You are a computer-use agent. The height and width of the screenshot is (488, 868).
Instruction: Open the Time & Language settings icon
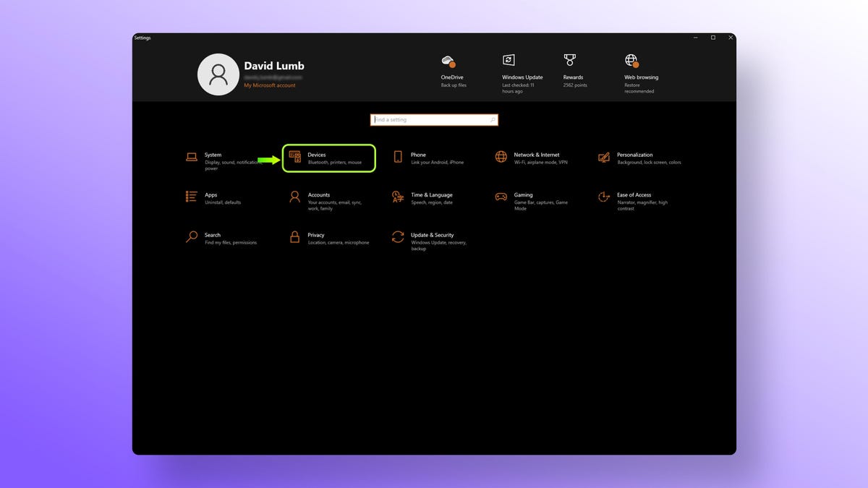[397, 197]
